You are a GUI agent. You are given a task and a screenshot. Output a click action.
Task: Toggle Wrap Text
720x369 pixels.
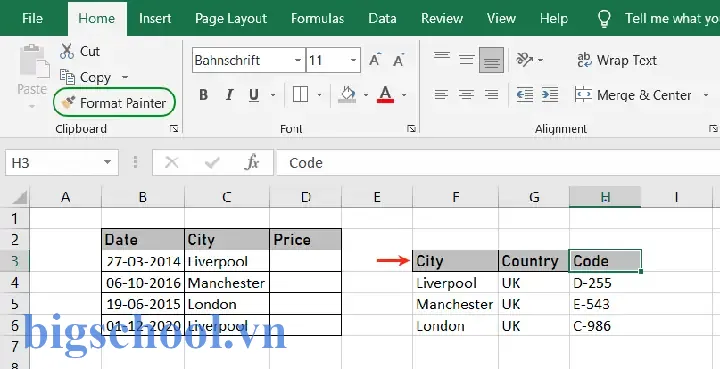coord(617,60)
